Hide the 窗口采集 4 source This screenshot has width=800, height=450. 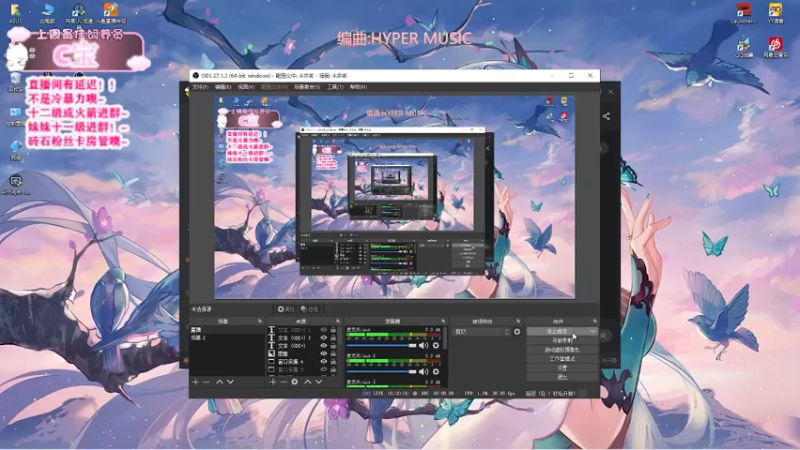point(323,361)
